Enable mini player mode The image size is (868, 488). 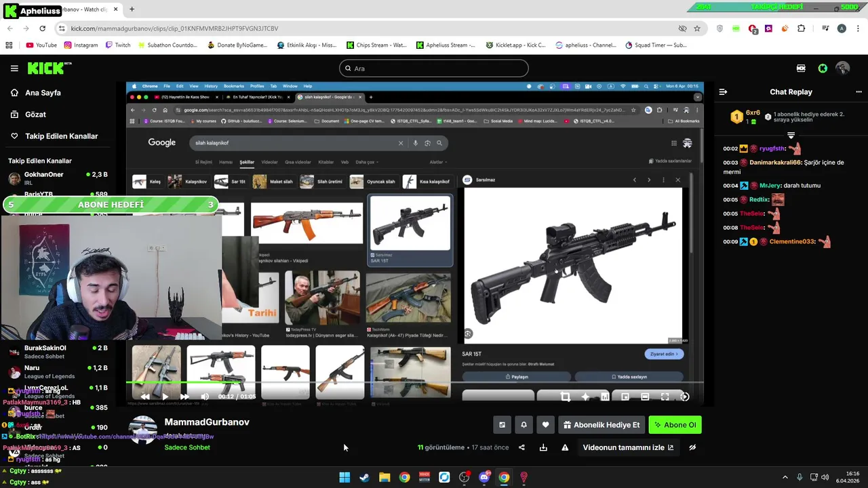click(x=625, y=396)
